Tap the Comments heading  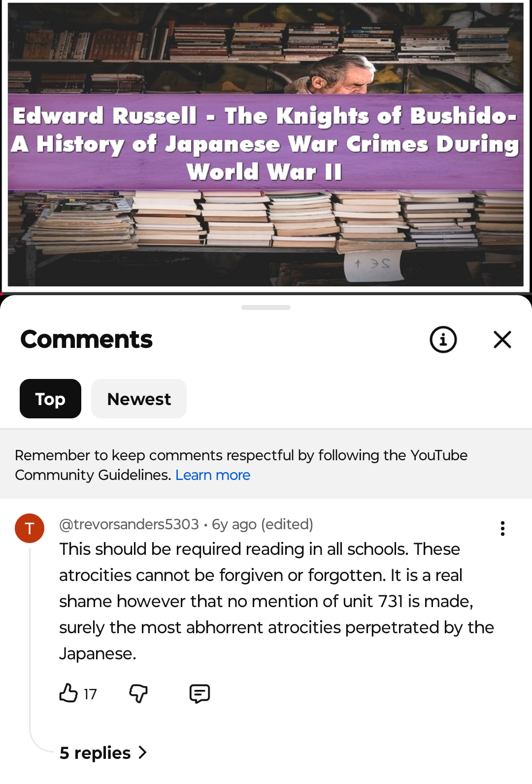(x=87, y=340)
